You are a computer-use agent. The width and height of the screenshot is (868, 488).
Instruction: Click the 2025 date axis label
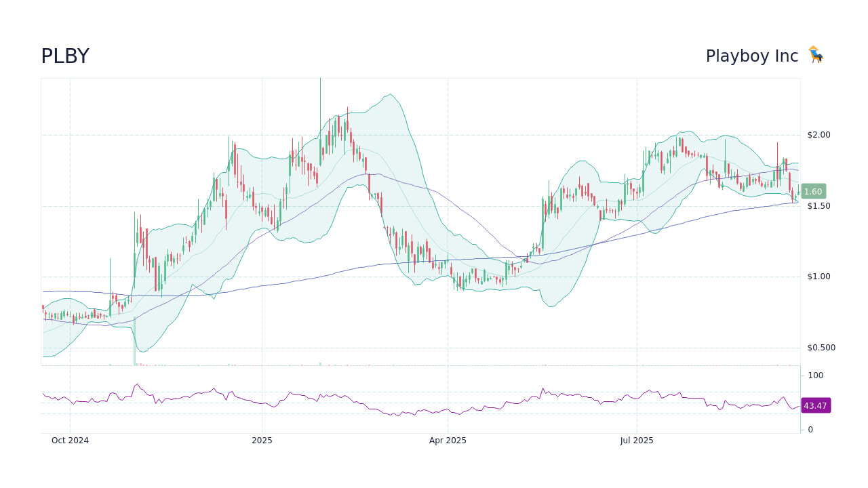click(x=262, y=440)
